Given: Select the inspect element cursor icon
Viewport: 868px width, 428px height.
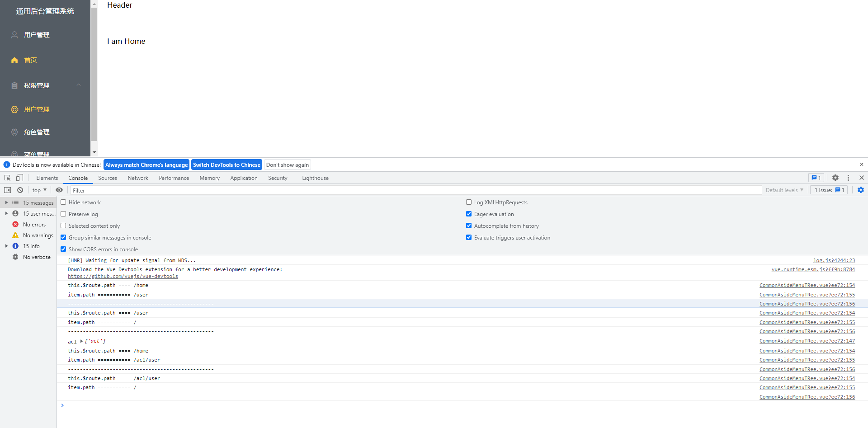Looking at the screenshot, I should tap(8, 178).
